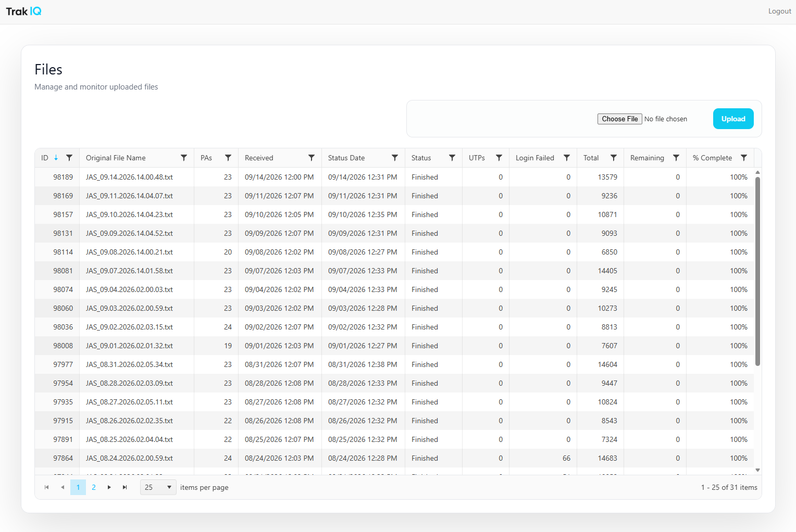Screen dimensions: 796x532
Task: Open the Received column filter
Action: click(312, 158)
